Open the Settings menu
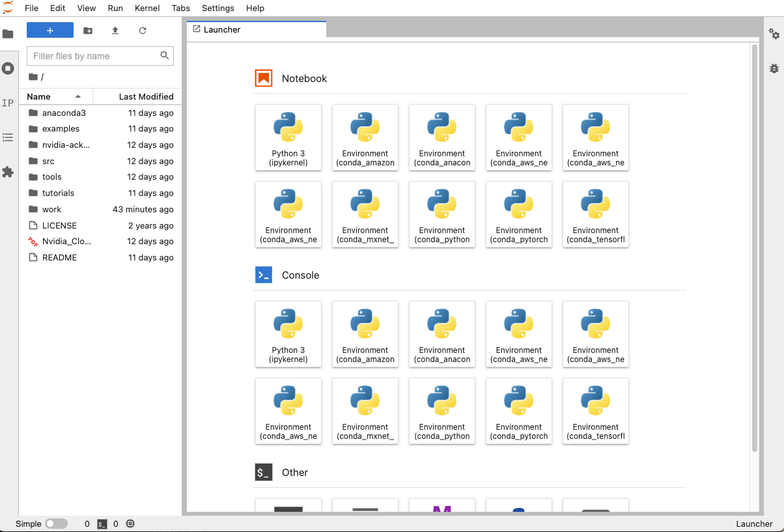784x532 pixels. (217, 8)
